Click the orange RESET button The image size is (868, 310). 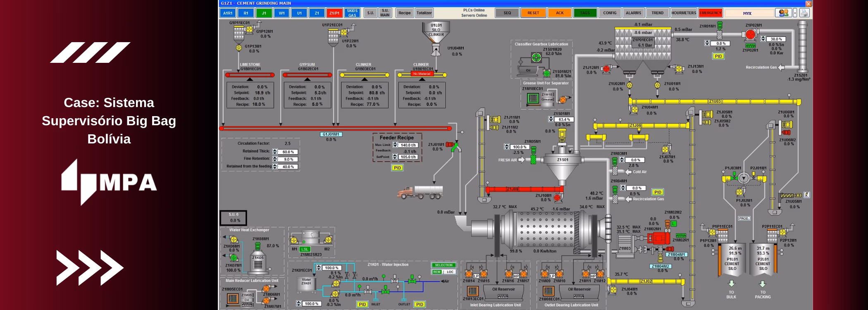[533, 13]
